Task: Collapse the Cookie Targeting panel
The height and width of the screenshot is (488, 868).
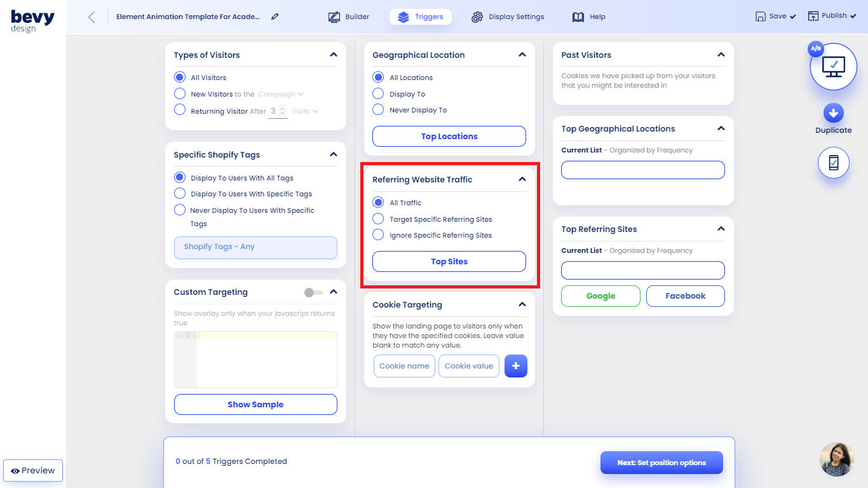Action: pos(522,305)
